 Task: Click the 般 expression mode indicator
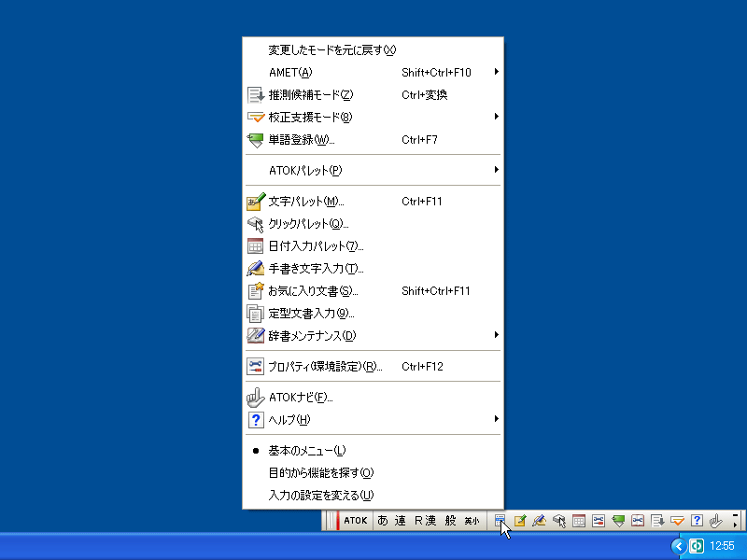(450, 521)
